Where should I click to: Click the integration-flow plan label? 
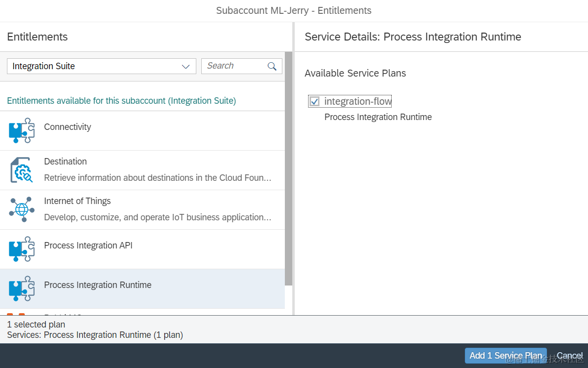tap(358, 102)
